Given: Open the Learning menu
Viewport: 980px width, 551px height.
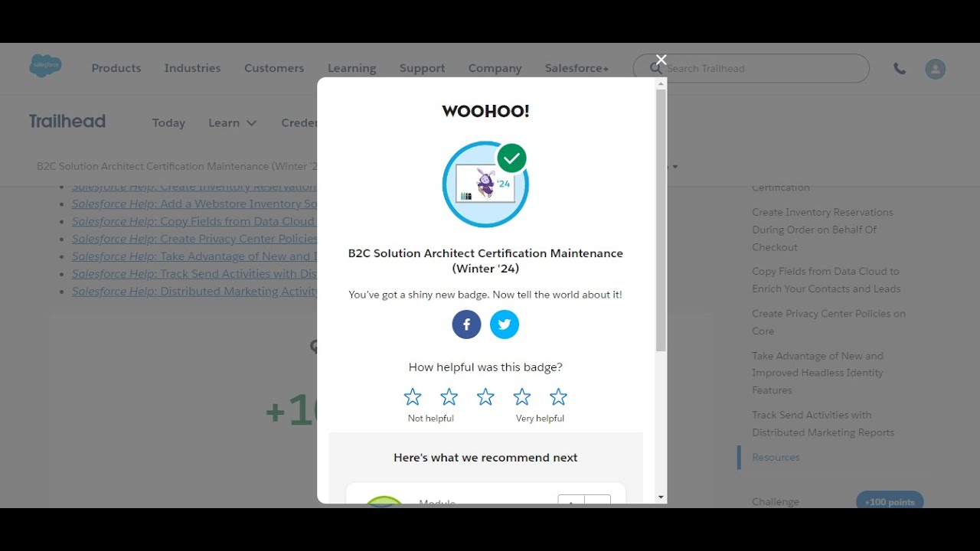Looking at the screenshot, I should point(352,68).
